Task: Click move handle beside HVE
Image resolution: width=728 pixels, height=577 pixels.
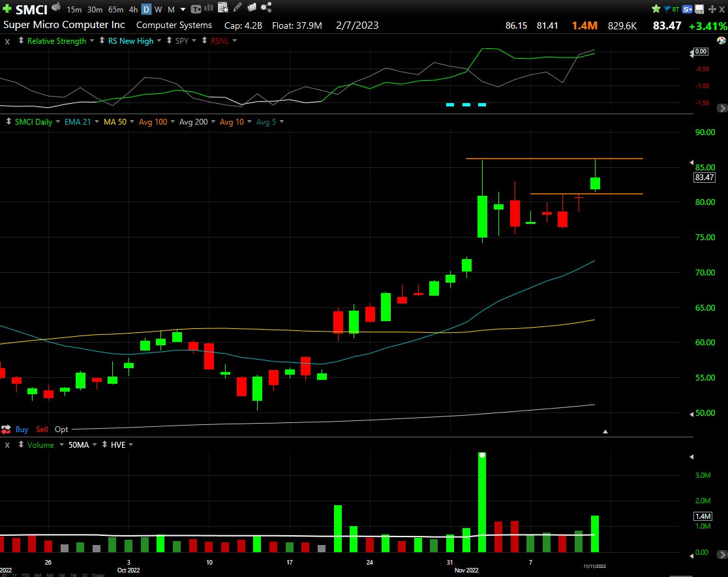Action: (104, 444)
